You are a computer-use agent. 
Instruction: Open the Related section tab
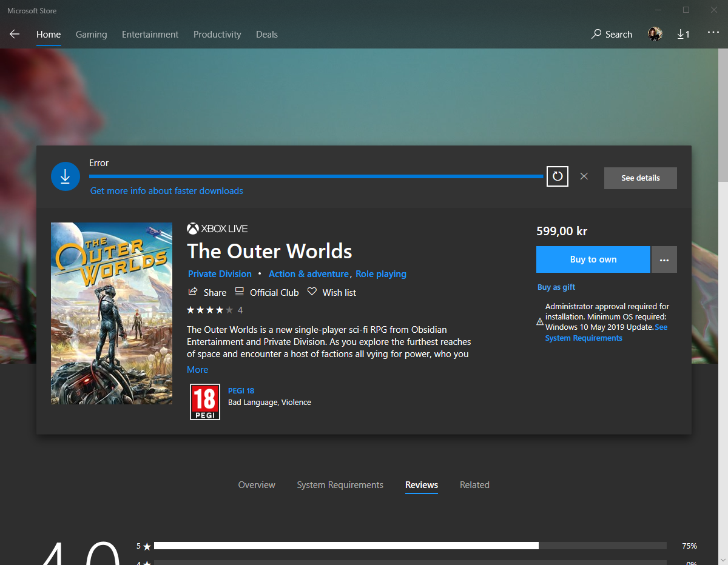(x=474, y=485)
